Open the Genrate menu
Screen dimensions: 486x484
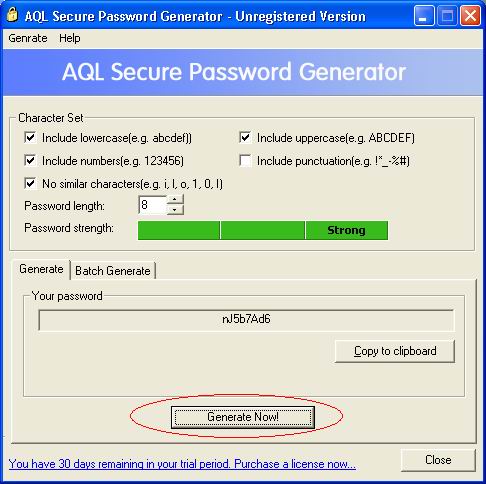coord(28,38)
